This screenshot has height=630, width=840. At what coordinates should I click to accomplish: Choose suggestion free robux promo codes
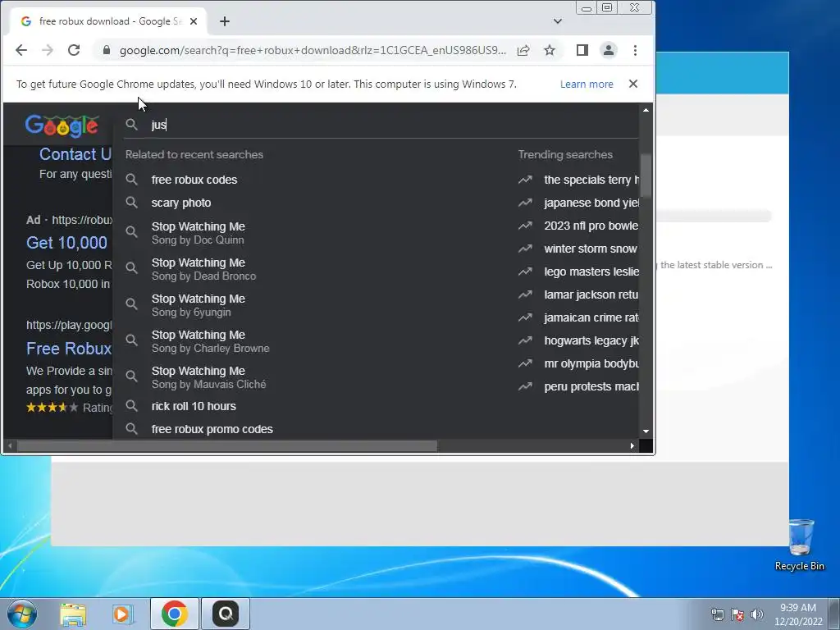pyautogui.click(x=212, y=430)
